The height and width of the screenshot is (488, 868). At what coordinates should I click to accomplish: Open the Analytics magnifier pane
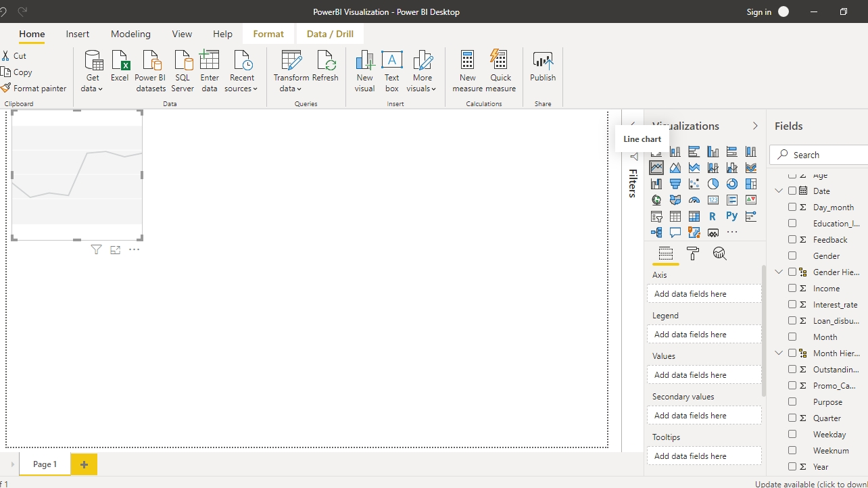[720, 253]
